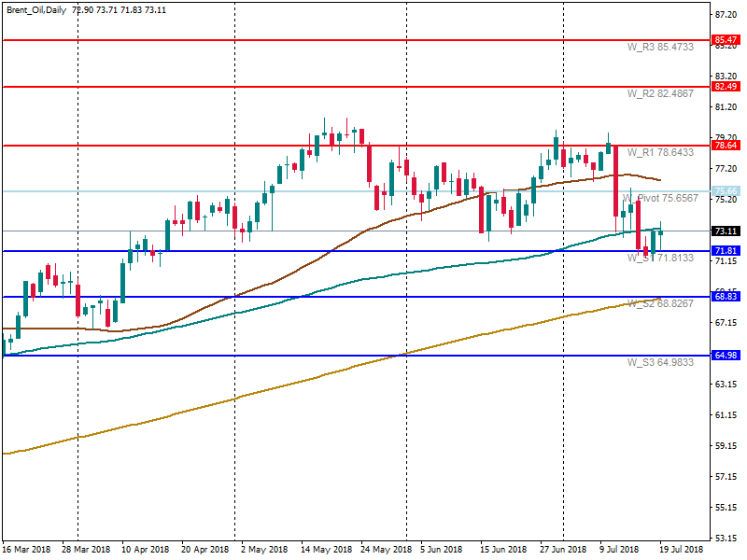Select the W_R2 82.4867 resistance label
747x560 pixels.
pyautogui.click(x=659, y=93)
